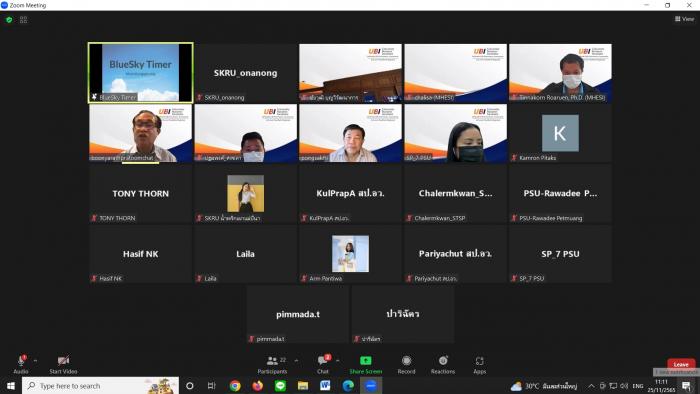Open the Windows Start button
The image size is (700, 394).
point(11,386)
